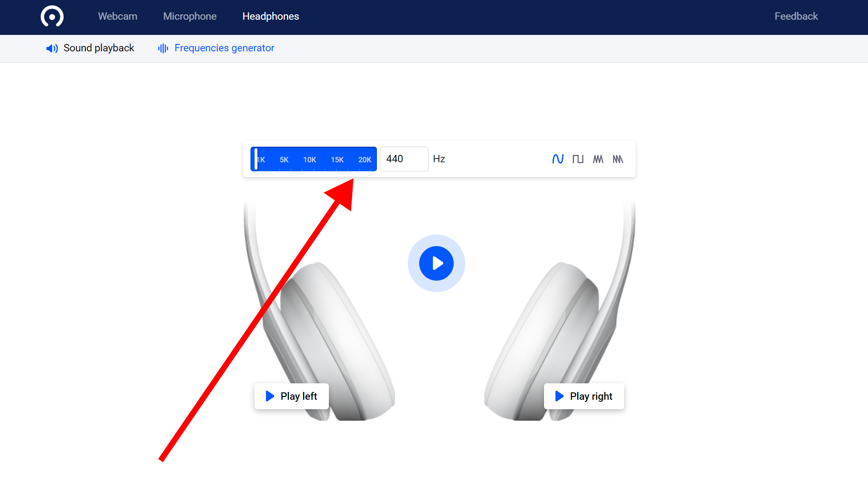Click the 20K label on the frequency scale
This screenshot has width=868, height=477.
click(365, 159)
